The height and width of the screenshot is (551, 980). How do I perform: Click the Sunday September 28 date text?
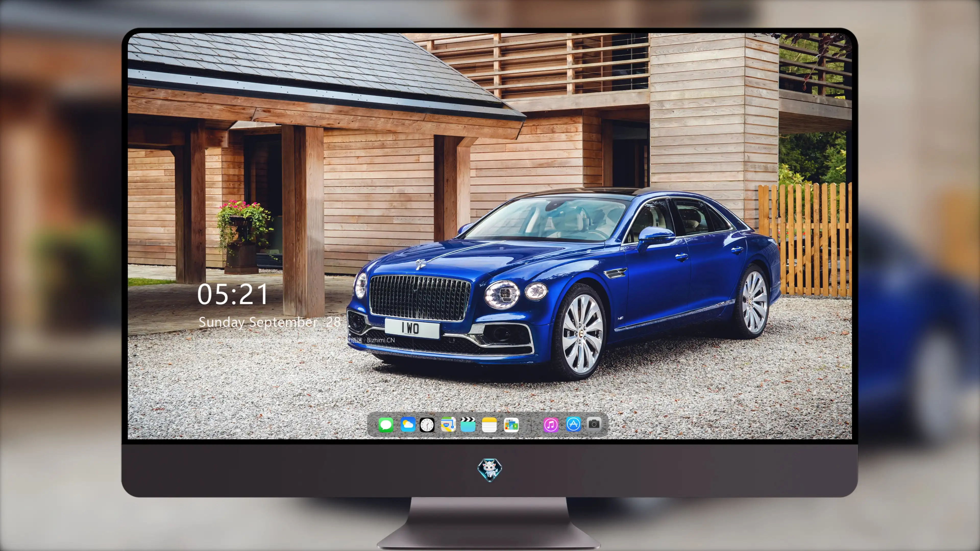pyautogui.click(x=269, y=322)
